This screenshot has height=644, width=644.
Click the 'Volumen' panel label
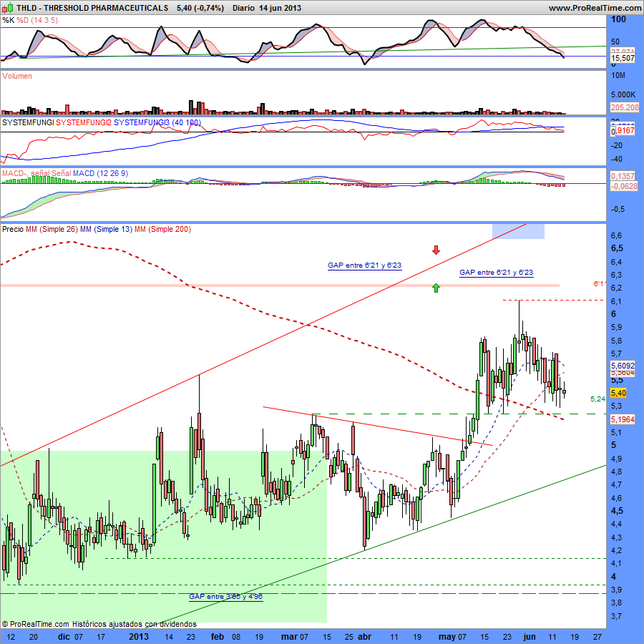[17, 76]
